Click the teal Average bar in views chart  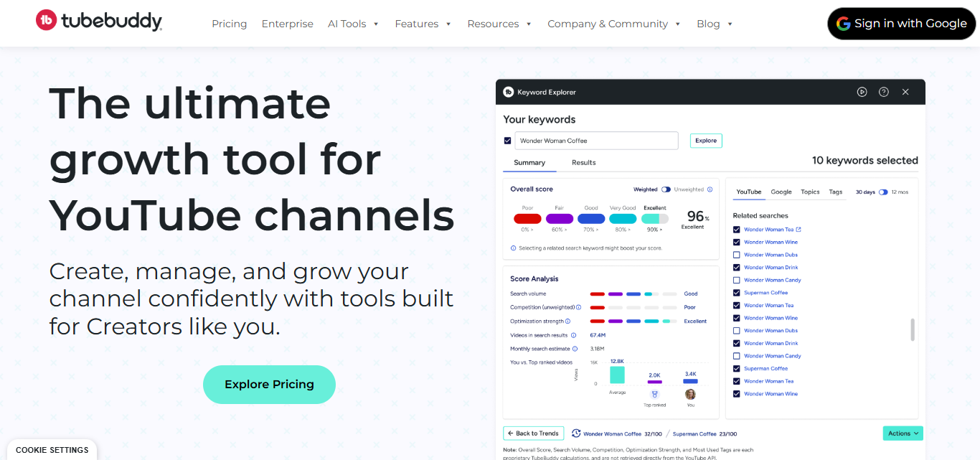click(617, 375)
